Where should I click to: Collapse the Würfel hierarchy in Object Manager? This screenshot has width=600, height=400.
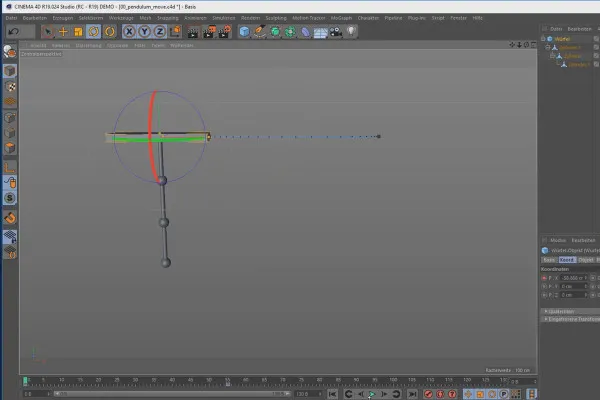coord(543,39)
